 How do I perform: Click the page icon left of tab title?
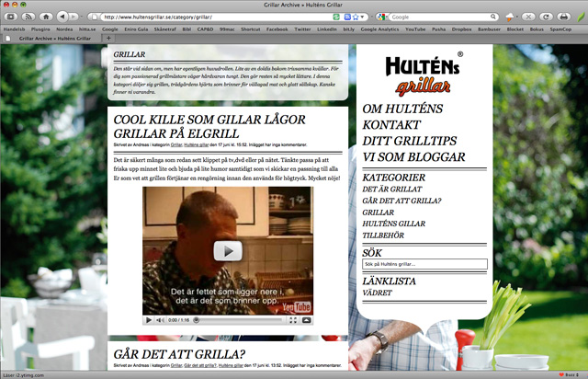point(7,39)
